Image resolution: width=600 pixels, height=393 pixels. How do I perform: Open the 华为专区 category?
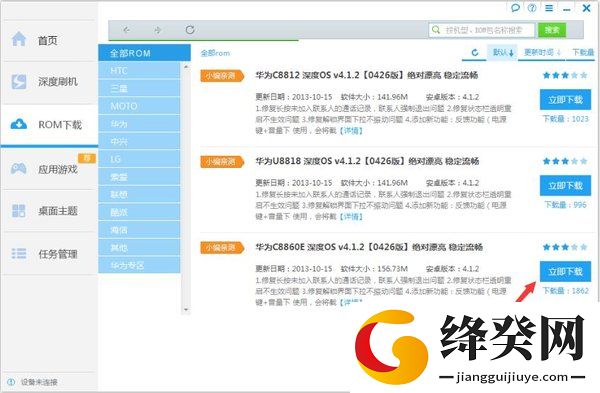pos(139,265)
